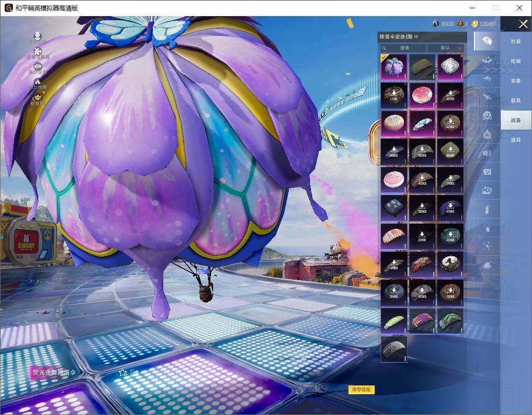The image size is (532, 415).
Task: Click the star favorite icon
Action: [123, 372]
